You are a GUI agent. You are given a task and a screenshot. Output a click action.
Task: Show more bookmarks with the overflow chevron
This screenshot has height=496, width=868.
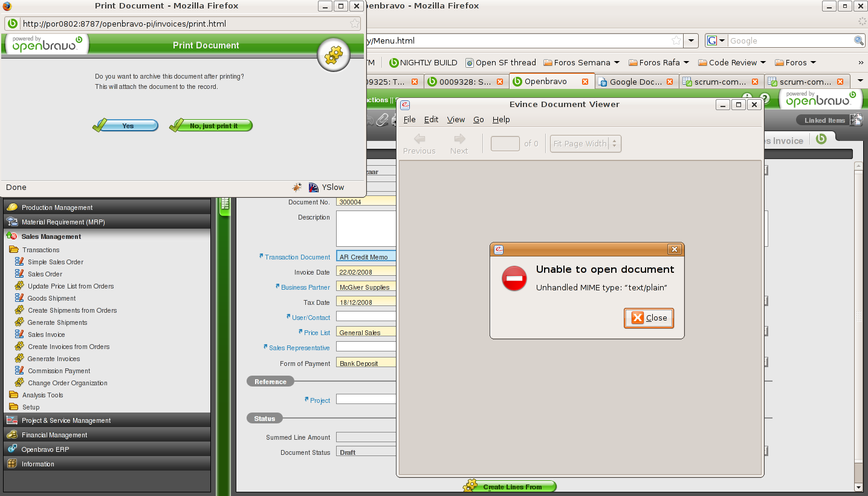coord(861,62)
